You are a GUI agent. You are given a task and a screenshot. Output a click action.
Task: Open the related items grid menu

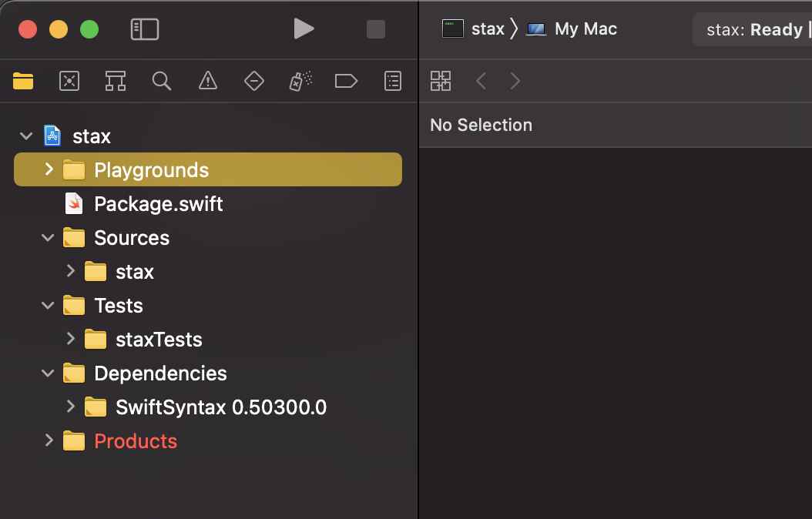pyautogui.click(x=441, y=81)
